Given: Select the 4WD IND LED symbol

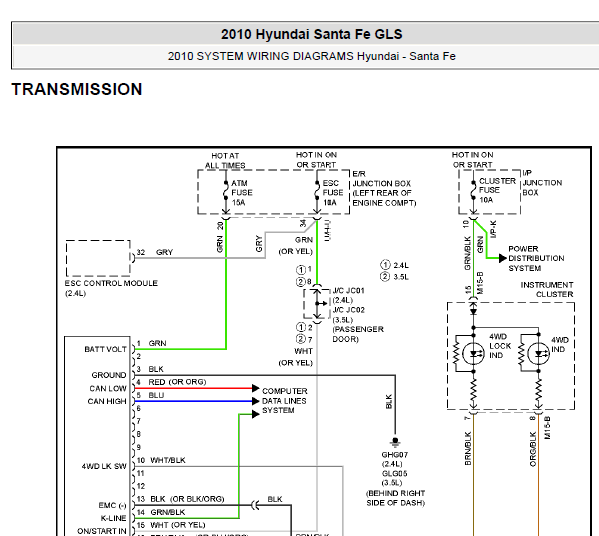Looking at the screenshot, I should tap(538, 354).
